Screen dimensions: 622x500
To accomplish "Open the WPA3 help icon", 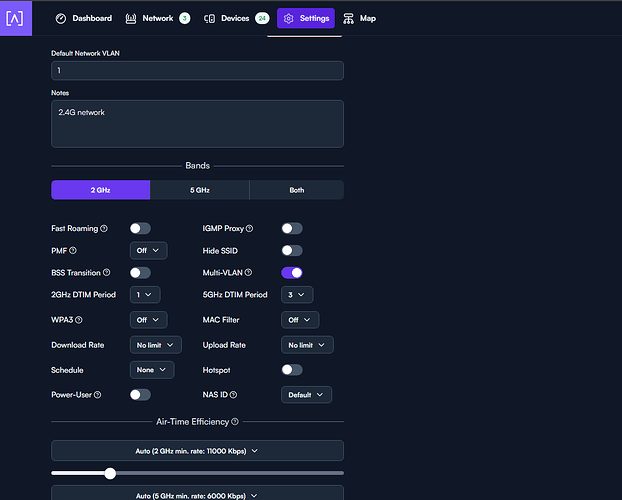I will click(79, 319).
